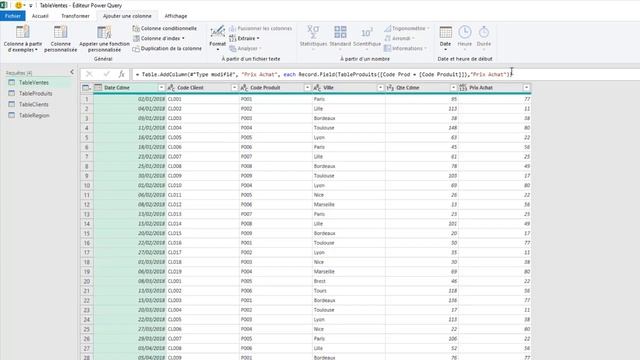Open Statistiques number menu
The image size is (640, 360).
coord(313,38)
